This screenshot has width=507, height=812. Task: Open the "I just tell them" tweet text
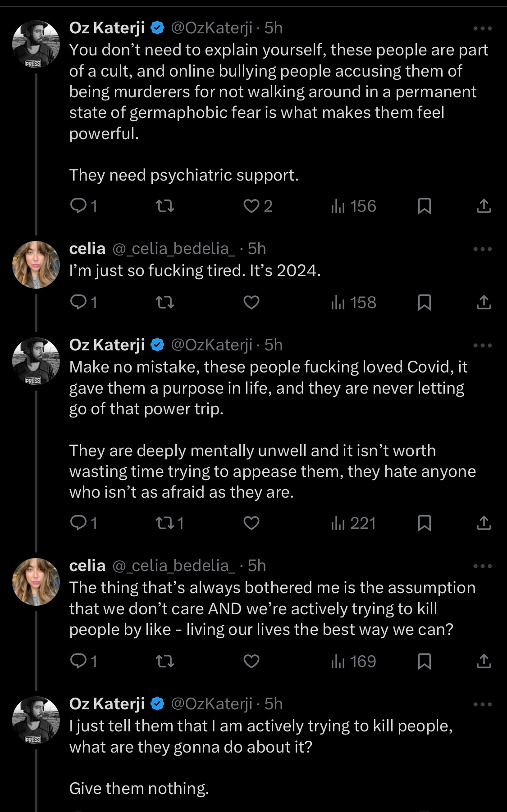260,736
